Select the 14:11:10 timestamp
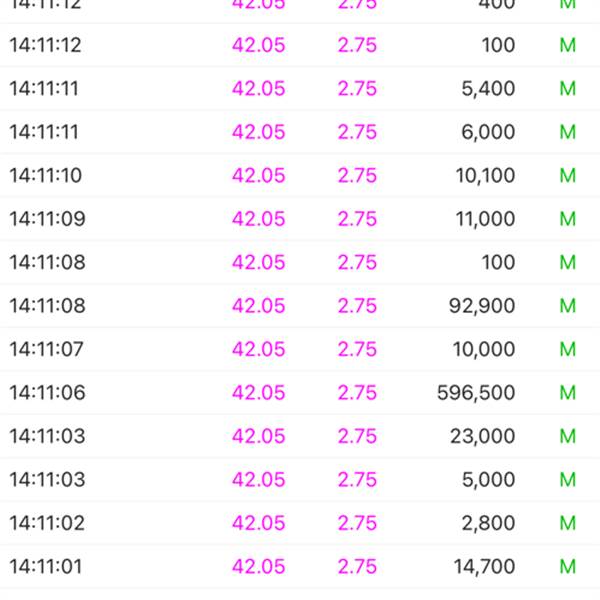The height and width of the screenshot is (600, 600). click(x=45, y=176)
